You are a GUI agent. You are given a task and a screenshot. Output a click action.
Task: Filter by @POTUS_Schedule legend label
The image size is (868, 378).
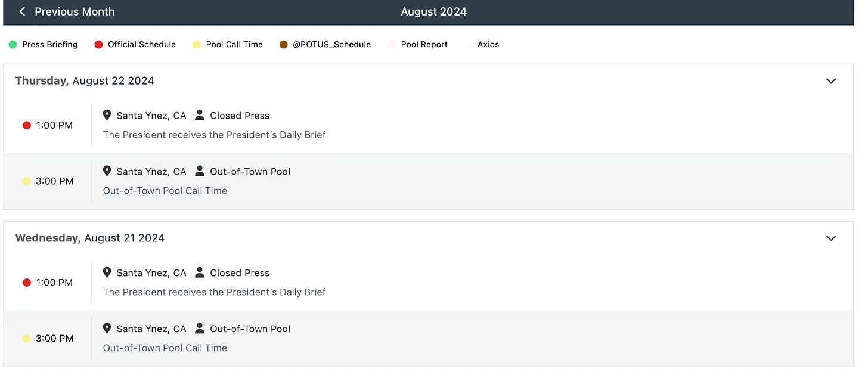pyautogui.click(x=332, y=44)
